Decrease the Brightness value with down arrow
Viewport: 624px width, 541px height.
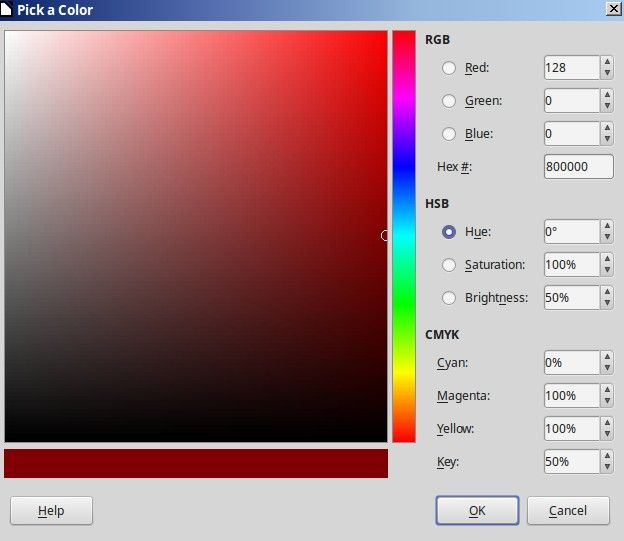pos(607,303)
